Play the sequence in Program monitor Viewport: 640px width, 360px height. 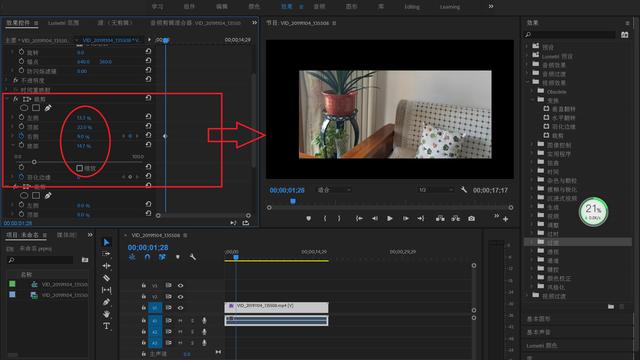pyautogui.click(x=390, y=219)
